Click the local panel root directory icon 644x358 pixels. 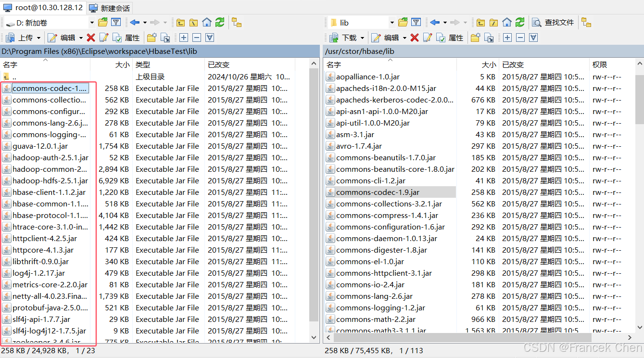[x=193, y=23]
